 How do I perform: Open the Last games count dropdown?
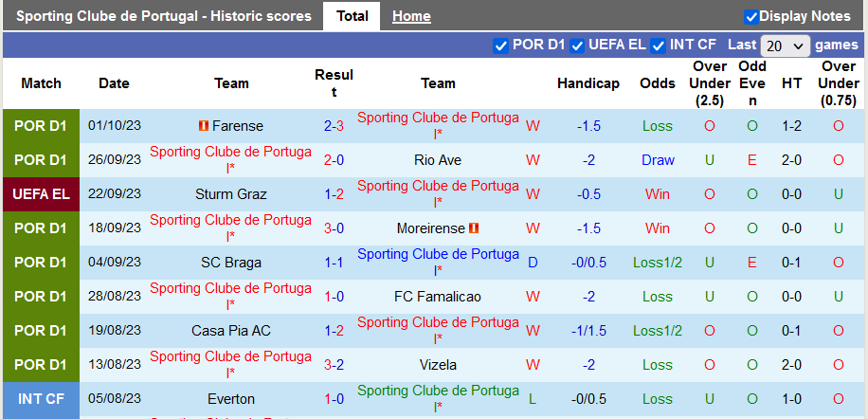click(786, 46)
